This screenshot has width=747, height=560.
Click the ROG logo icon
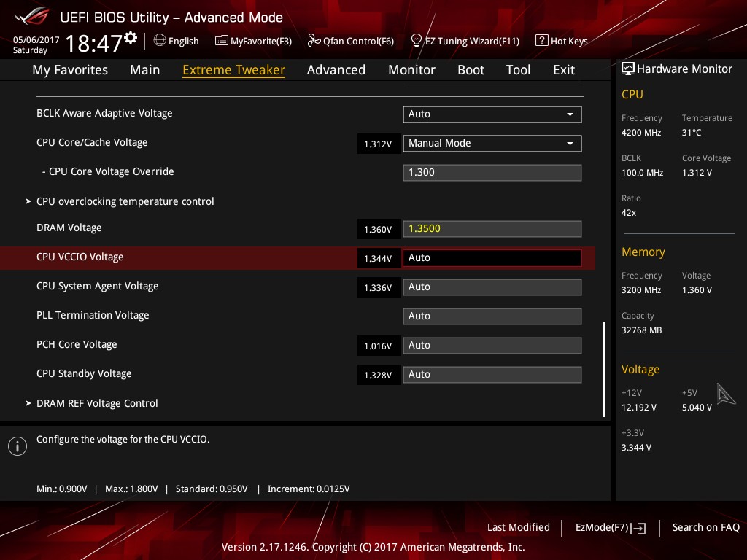point(32,16)
